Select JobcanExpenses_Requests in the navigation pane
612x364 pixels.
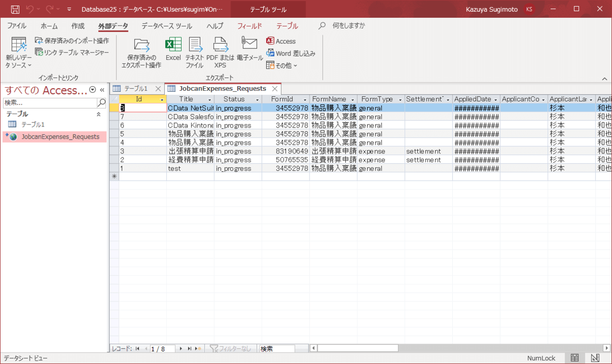tap(55, 137)
